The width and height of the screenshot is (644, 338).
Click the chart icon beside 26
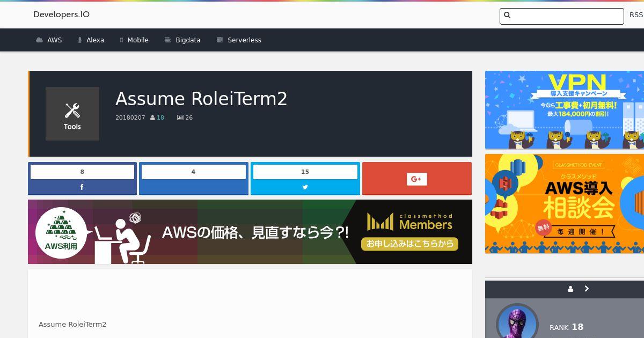click(x=180, y=117)
